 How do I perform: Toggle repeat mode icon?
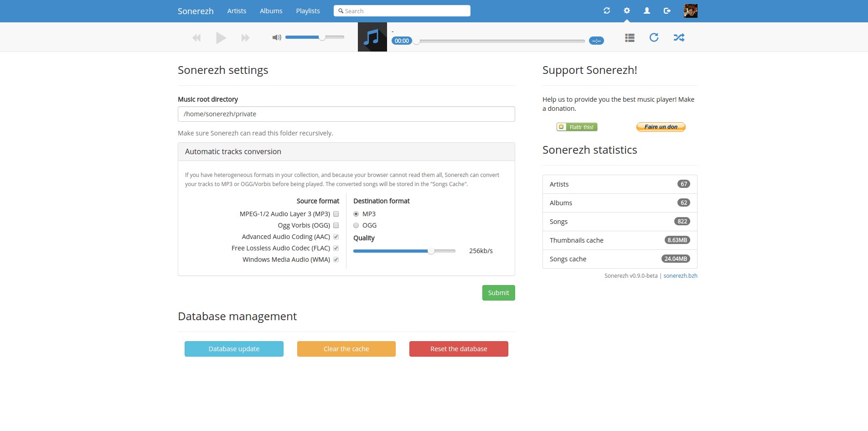point(654,37)
